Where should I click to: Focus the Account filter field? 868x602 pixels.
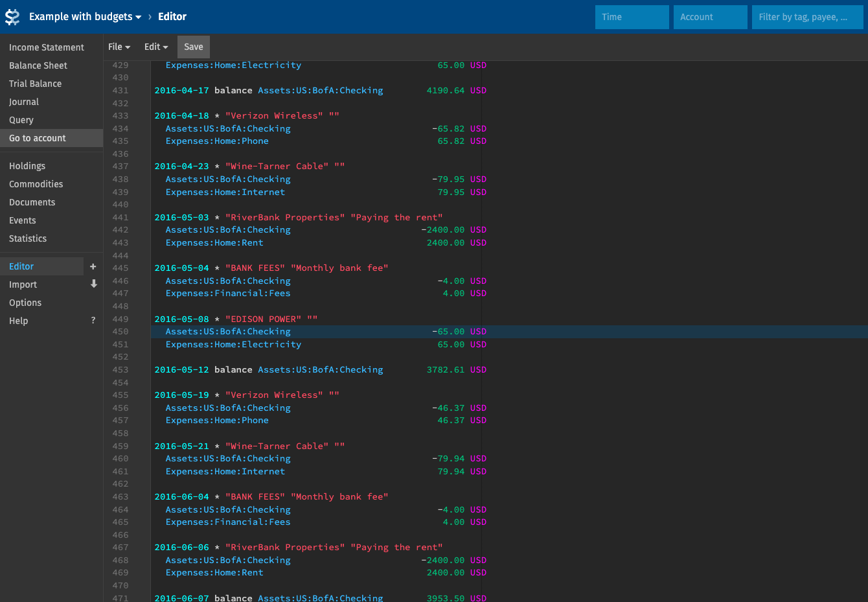pos(711,17)
